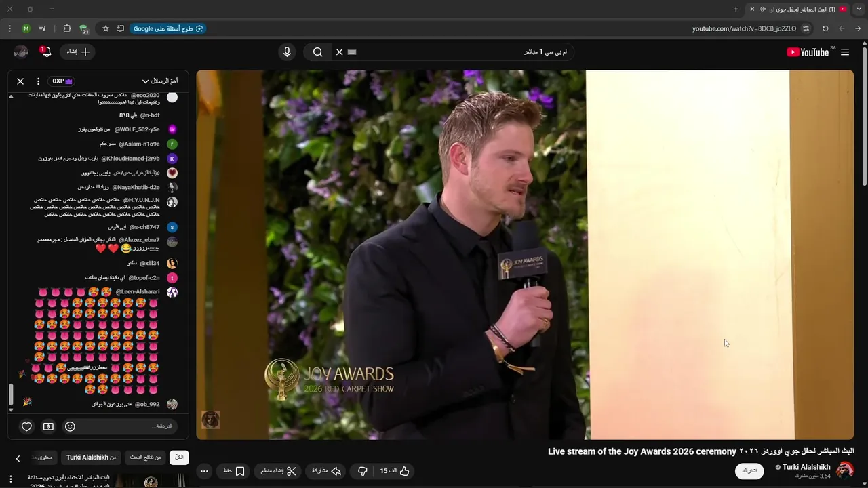Expand the top messages chat mode dropdown
Viewport: 868px width, 488px height.
160,81
